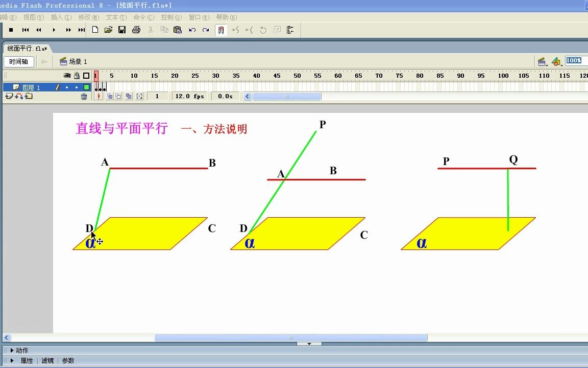Activate the Snap to Objects magnet icon
Viewport: 588px width, 368px height.
(x=221, y=30)
